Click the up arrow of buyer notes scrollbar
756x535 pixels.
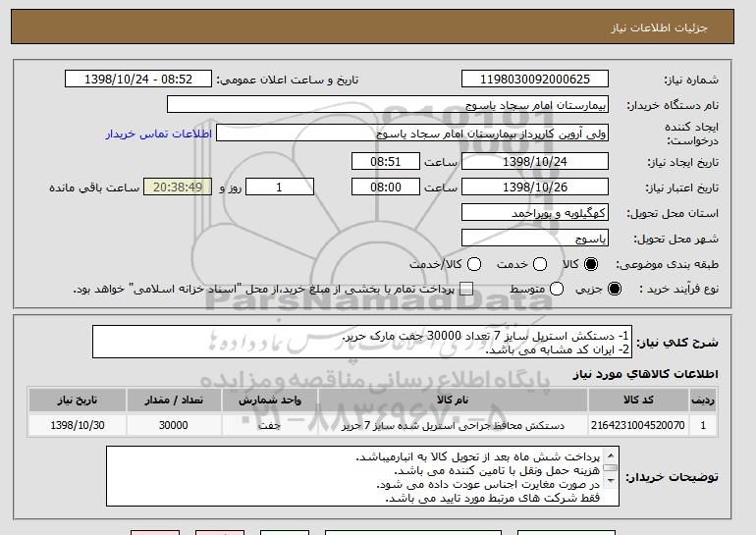point(611,455)
